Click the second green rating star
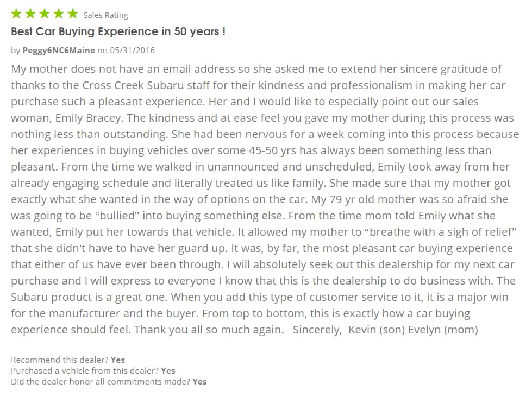Screen dimensions: 532x397 [x=30, y=14]
